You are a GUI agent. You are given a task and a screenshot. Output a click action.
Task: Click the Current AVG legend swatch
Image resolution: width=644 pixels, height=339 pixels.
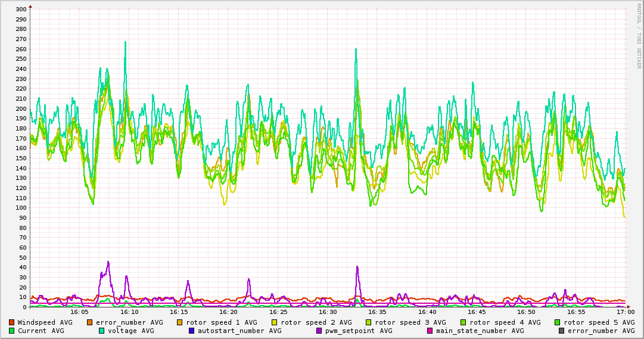click(x=11, y=331)
